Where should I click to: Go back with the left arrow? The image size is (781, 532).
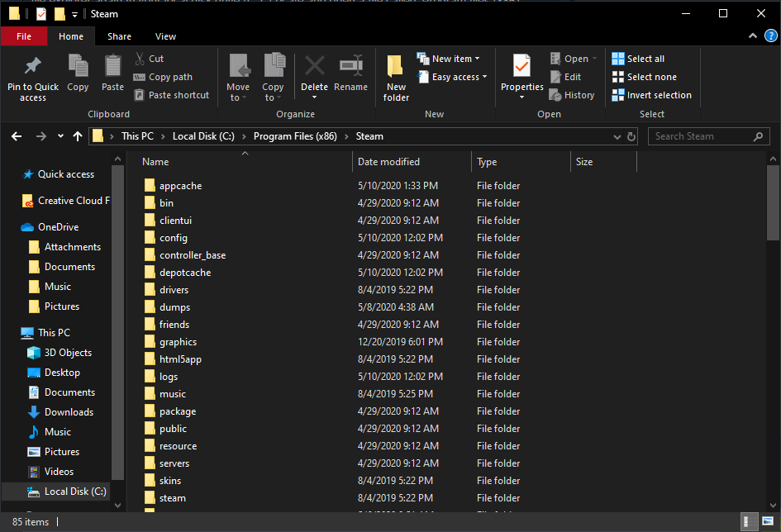click(x=17, y=136)
